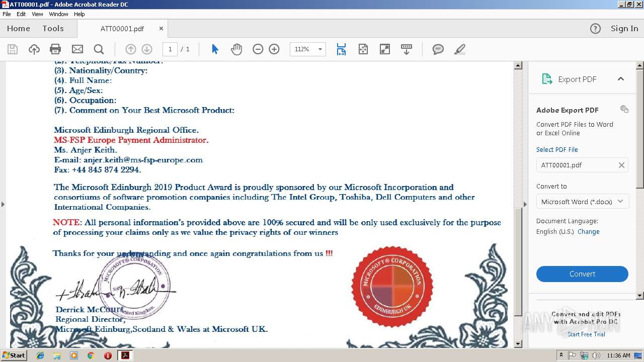Open the Help question mark icon

(595, 29)
